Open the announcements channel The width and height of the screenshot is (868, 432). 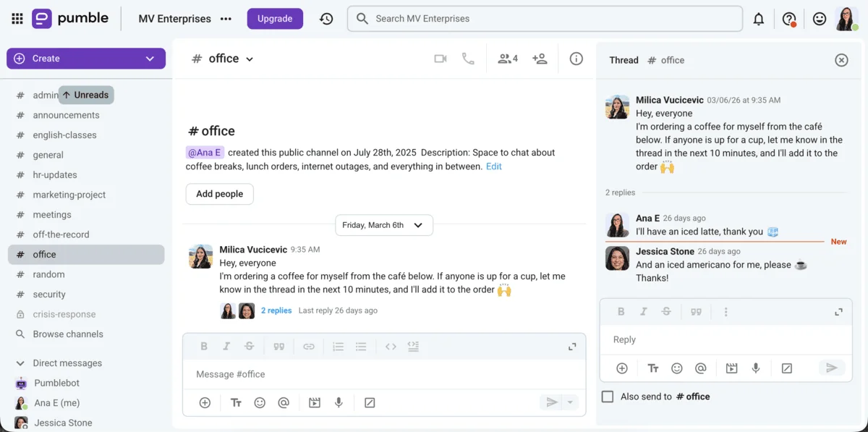(66, 115)
